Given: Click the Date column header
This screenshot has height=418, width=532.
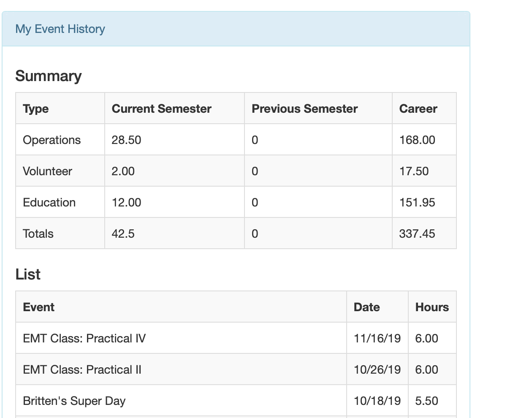Looking at the screenshot, I should (366, 307).
